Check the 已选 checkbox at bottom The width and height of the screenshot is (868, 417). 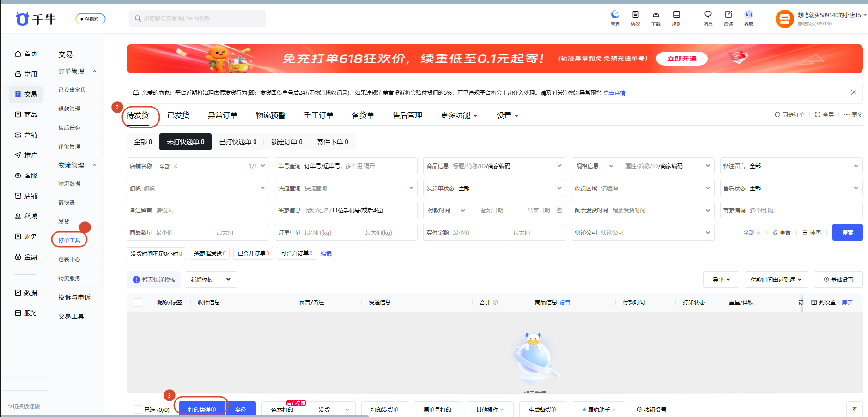point(138,410)
